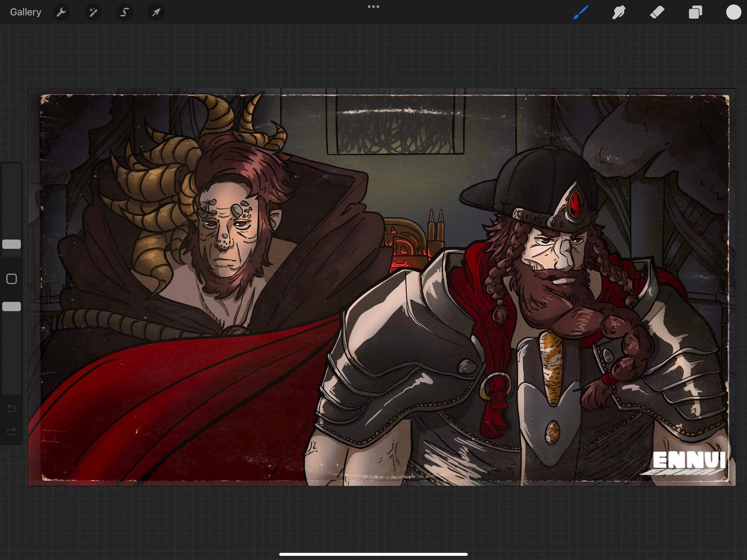This screenshot has width=747, height=560.
Task: Redo the last action
Action: click(12, 431)
